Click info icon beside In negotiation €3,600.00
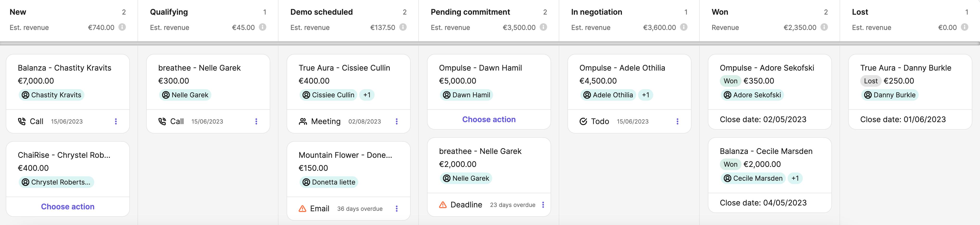Screen dimensions: 980x225 684,27
